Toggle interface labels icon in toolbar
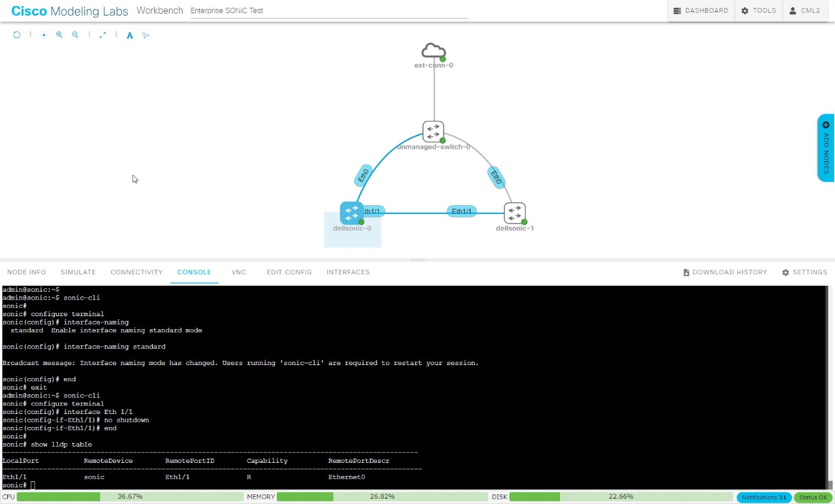835x504 pixels. click(x=146, y=35)
